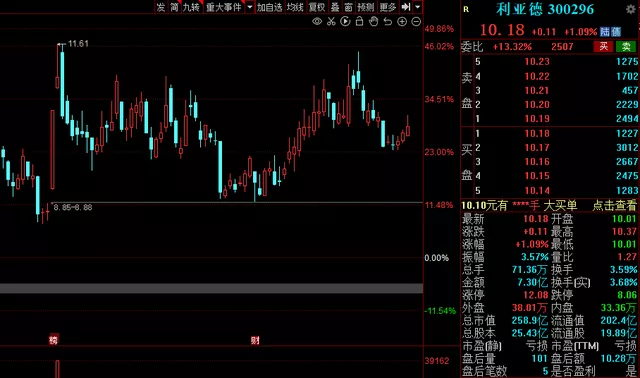Viewport: 640px width, 378px height.
Task: Click the 点击查看 link
Action: [614, 205]
